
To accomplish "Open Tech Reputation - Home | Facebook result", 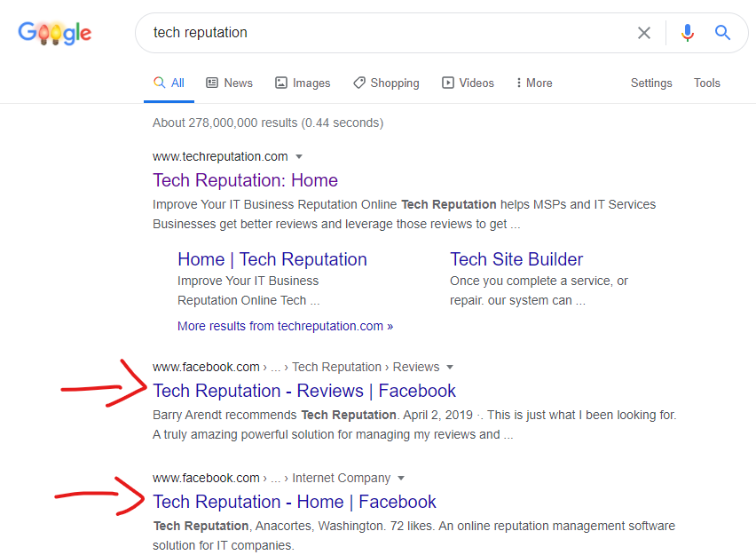I will (x=295, y=502).
